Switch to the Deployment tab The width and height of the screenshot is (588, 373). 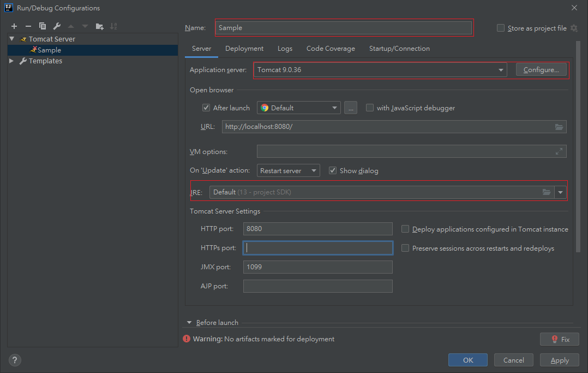(244, 49)
